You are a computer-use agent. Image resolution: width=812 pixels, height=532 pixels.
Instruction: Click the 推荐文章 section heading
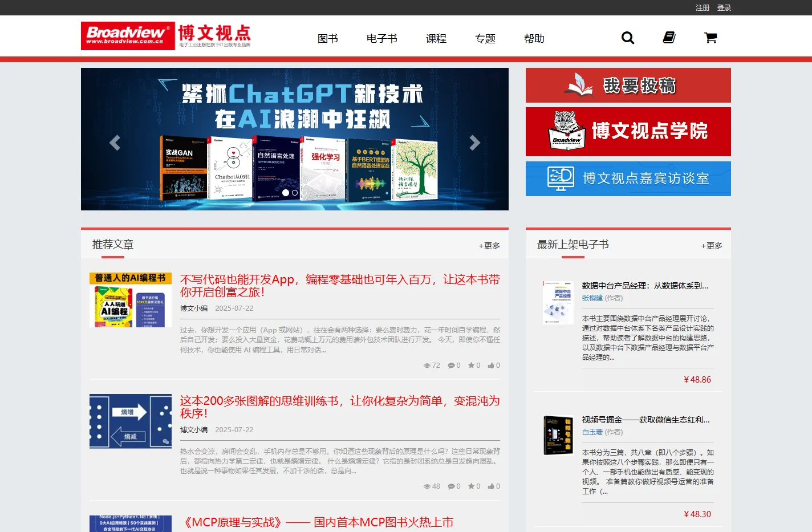pyautogui.click(x=113, y=245)
